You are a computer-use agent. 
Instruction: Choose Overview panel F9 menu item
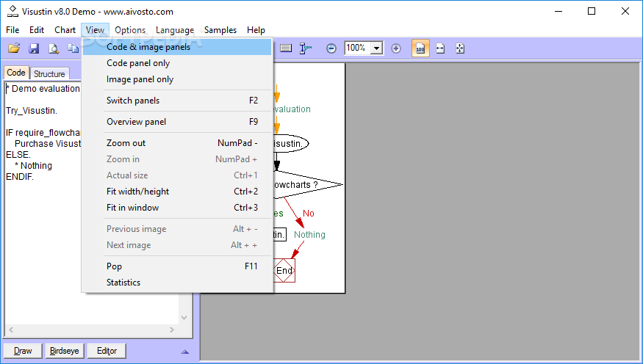[177, 122]
